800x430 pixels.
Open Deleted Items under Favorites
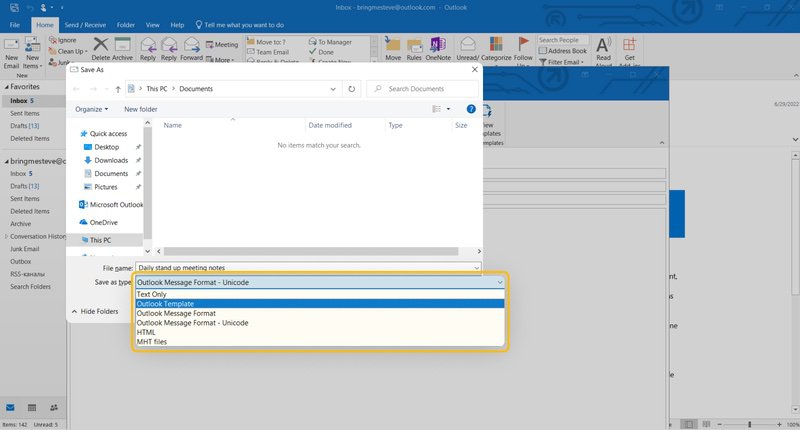[30, 138]
